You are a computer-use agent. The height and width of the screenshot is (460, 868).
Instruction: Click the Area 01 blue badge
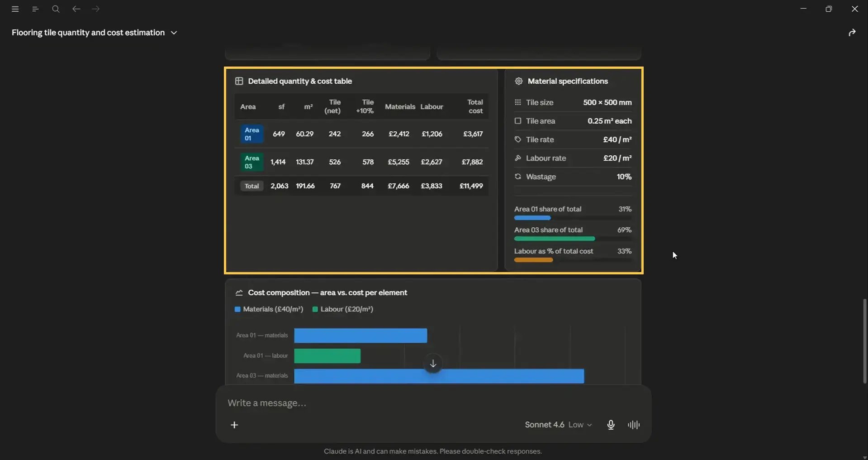pos(252,134)
